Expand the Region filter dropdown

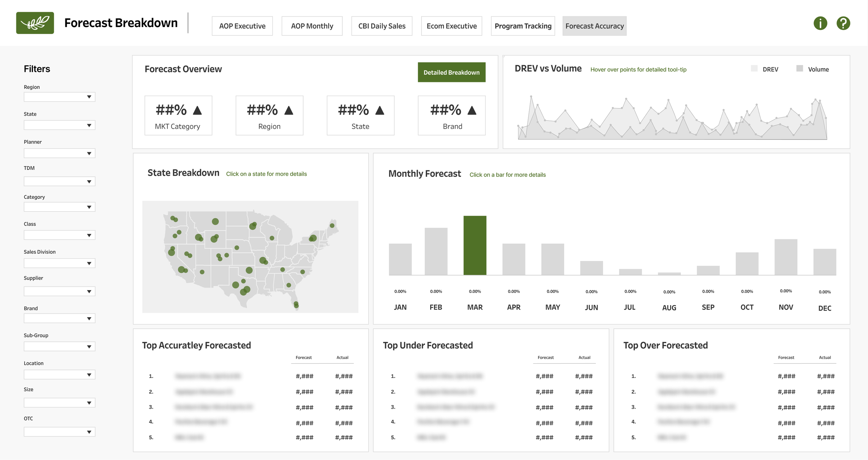point(89,97)
